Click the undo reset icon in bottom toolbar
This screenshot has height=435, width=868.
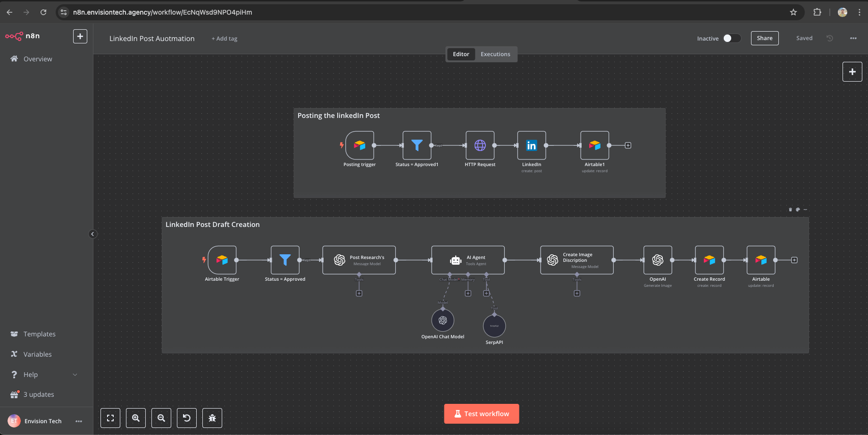[x=186, y=418]
